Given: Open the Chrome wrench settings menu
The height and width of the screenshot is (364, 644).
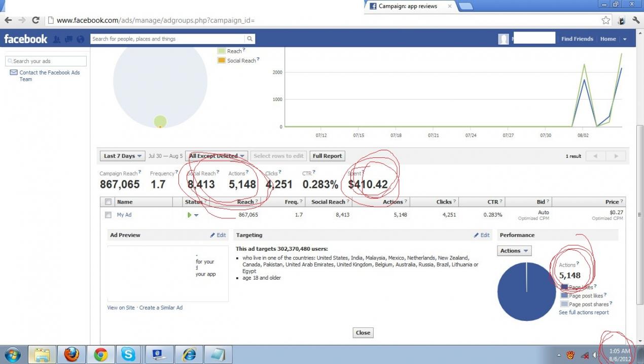Looking at the screenshot, I should 636,20.
